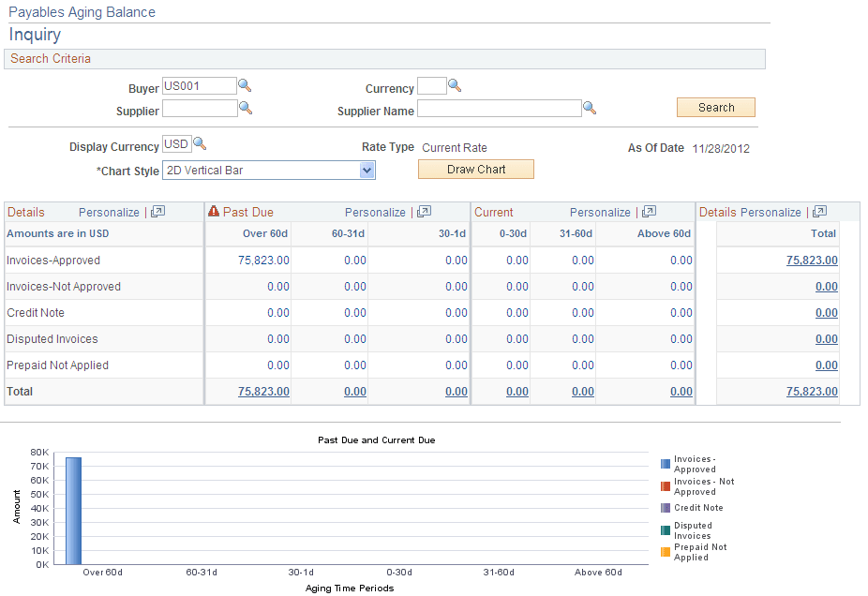Expand the Search Criteria section
This screenshot has width=868, height=596.
click(x=50, y=59)
